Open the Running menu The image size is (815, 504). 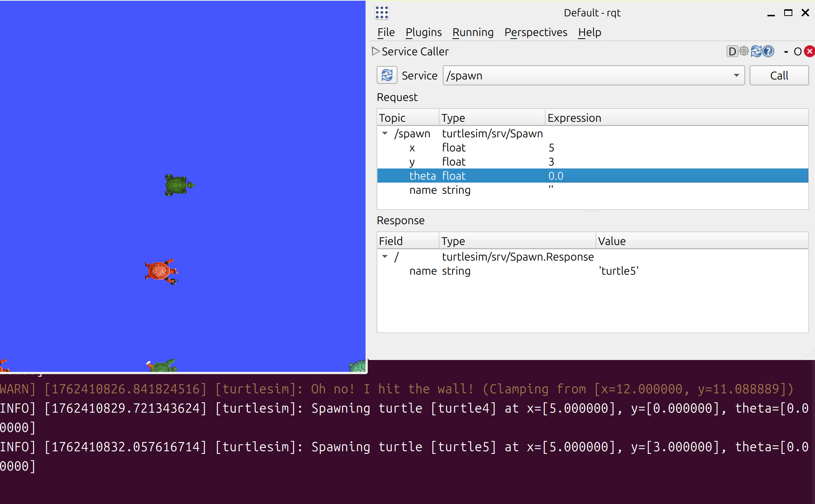(x=473, y=32)
